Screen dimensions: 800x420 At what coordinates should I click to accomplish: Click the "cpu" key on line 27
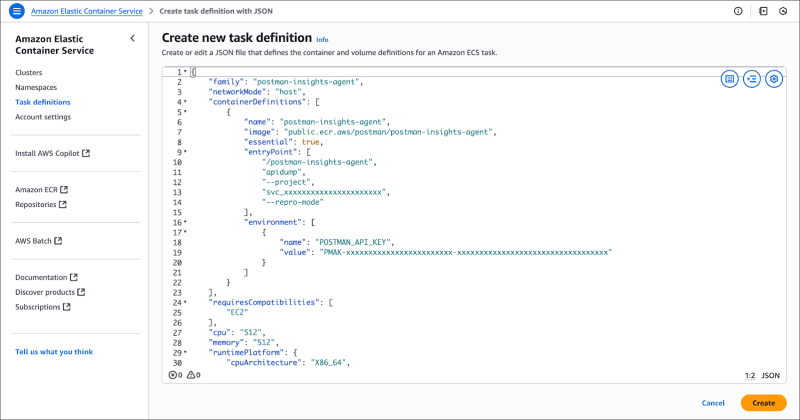pyautogui.click(x=219, y=333)
